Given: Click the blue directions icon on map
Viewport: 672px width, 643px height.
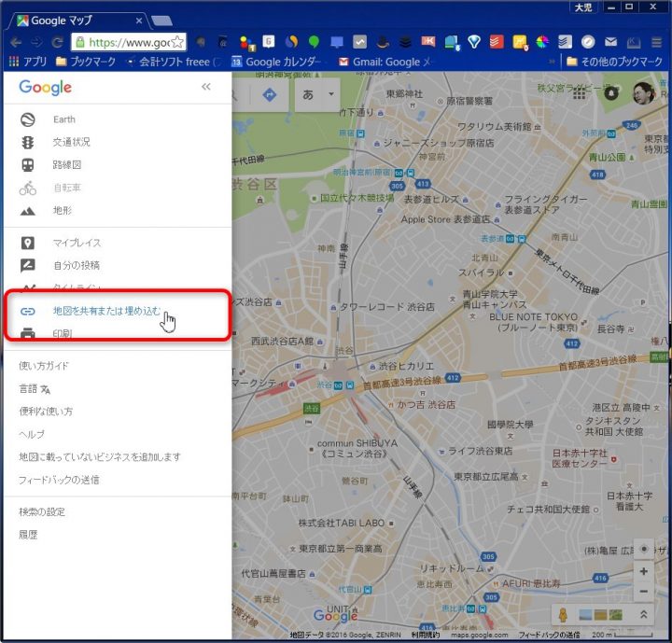Looking at the screenshot, I should coord(270,94).
